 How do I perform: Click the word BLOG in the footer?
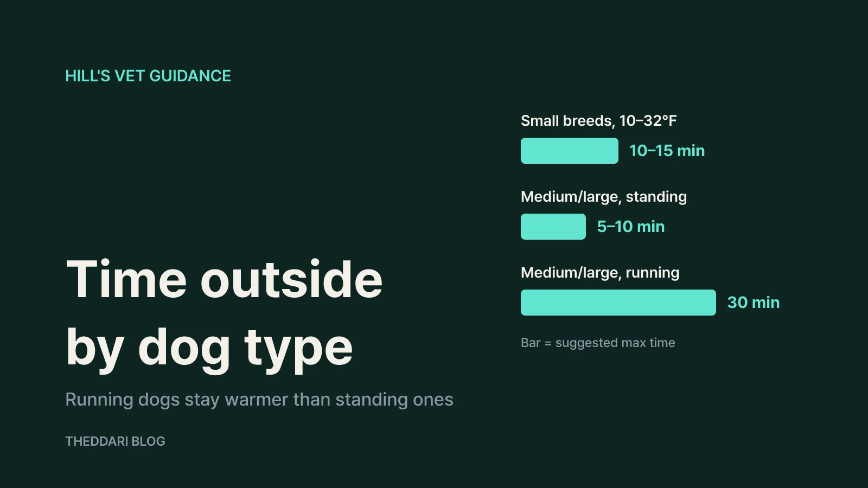[x=148, y=441]
